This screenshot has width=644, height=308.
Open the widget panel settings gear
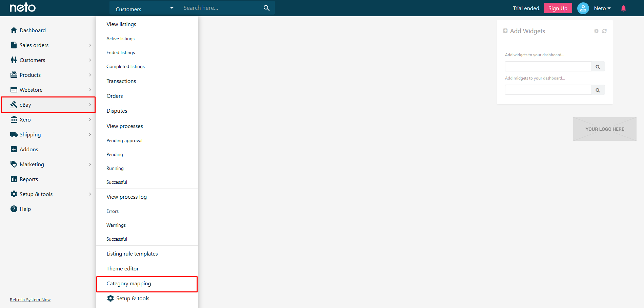click(596, 31)
